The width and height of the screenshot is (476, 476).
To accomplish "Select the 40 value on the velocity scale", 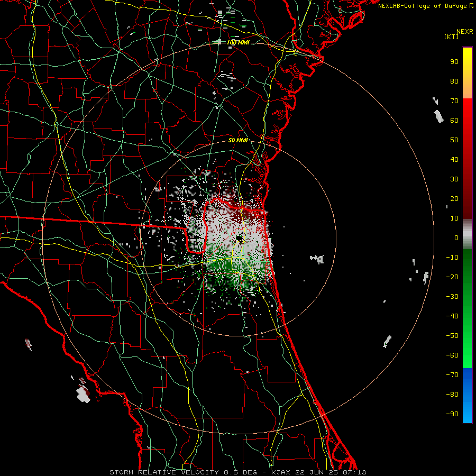I will [x=454, y=160].
